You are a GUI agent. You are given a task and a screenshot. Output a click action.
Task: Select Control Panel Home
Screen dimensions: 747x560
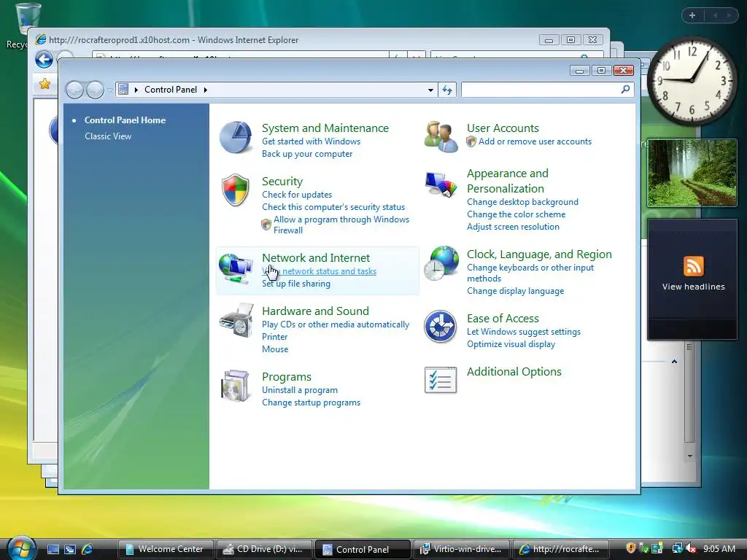(125, 120)
